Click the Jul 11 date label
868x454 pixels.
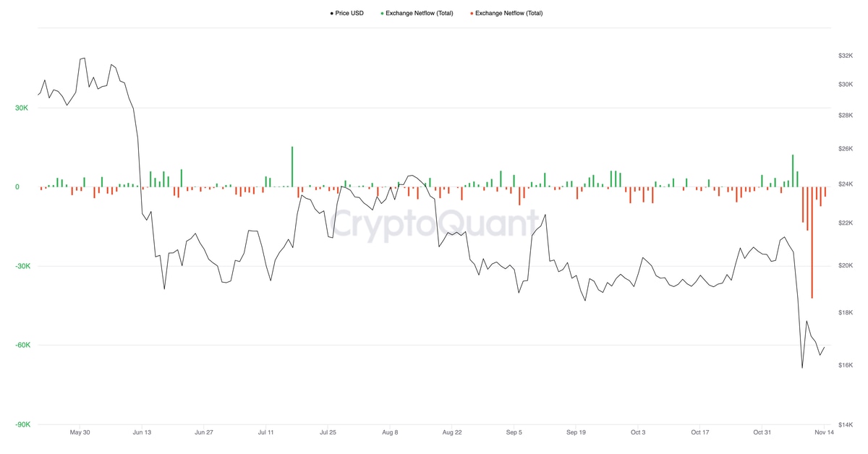pos(266,432)
